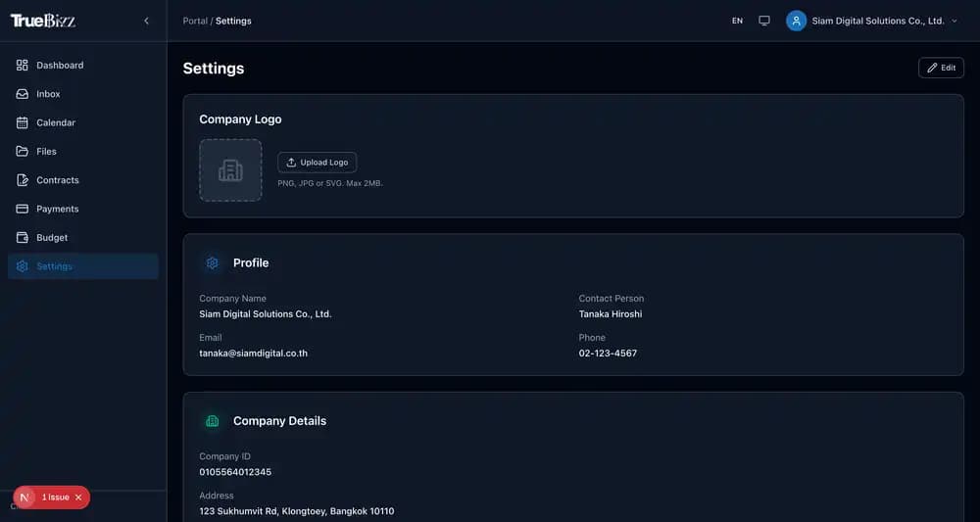Click the Portal breadcrumb link
The height and width of the screenshot is (522, 980).
[x=195, y=21]
